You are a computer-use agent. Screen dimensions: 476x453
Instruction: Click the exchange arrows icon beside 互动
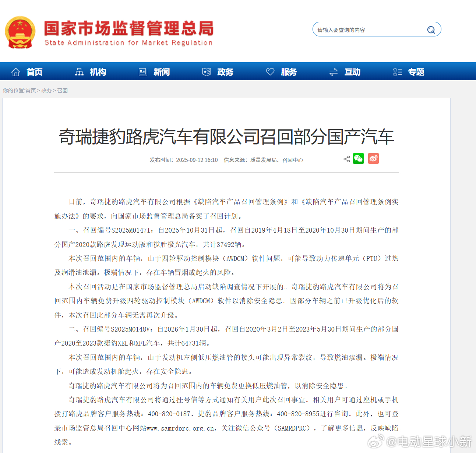pos(334,72)
